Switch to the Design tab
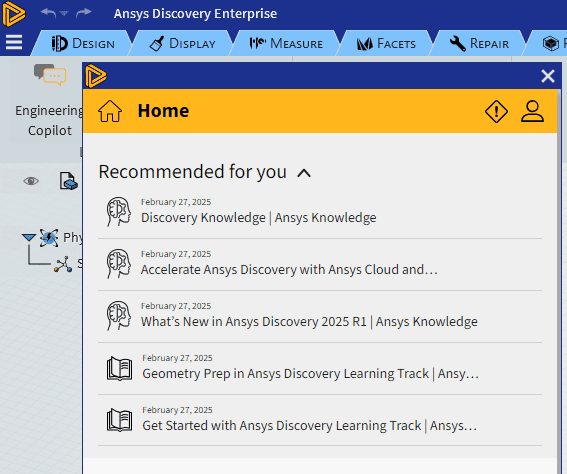Viewport: 567px width, 474px height. click(x=83, y=43)
